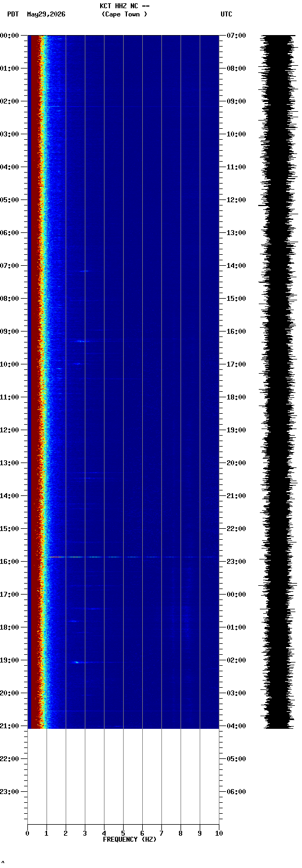Click the faint signal near 07:00 at 3 Hz
The height and width of the screenshot is (868, 302).
click(84, 271)
